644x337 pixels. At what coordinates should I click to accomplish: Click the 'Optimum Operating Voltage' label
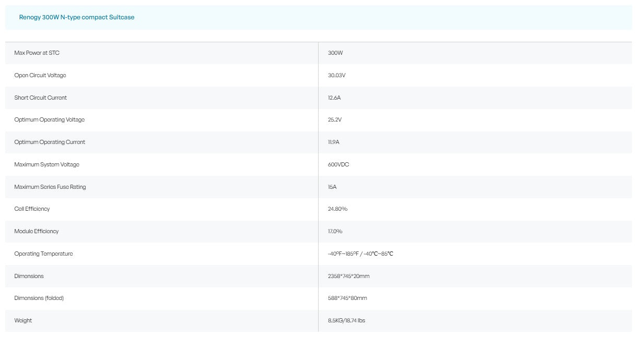(50, 120)
